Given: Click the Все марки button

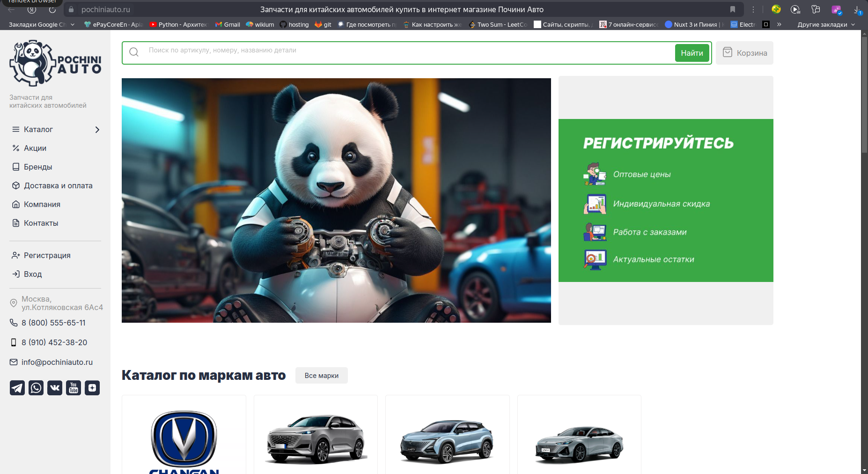Looking at the screenshot, I should point(322,376).
